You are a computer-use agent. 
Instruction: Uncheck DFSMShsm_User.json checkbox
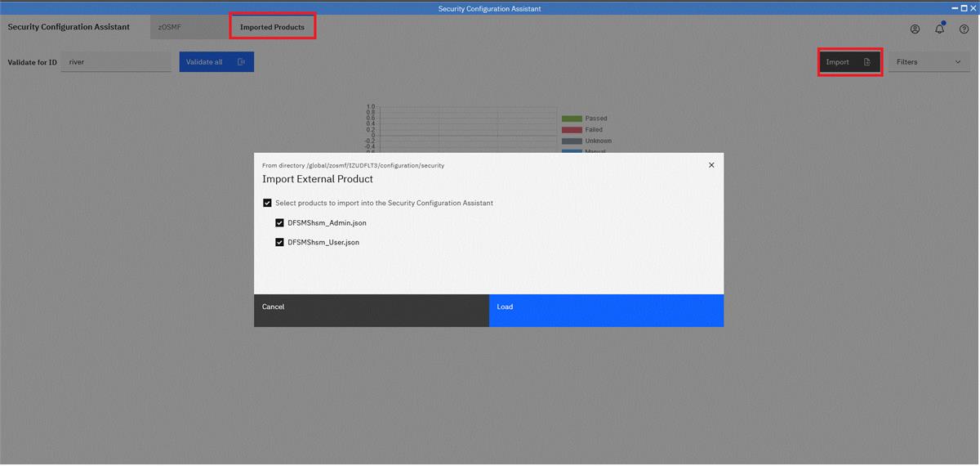point(280,242)
